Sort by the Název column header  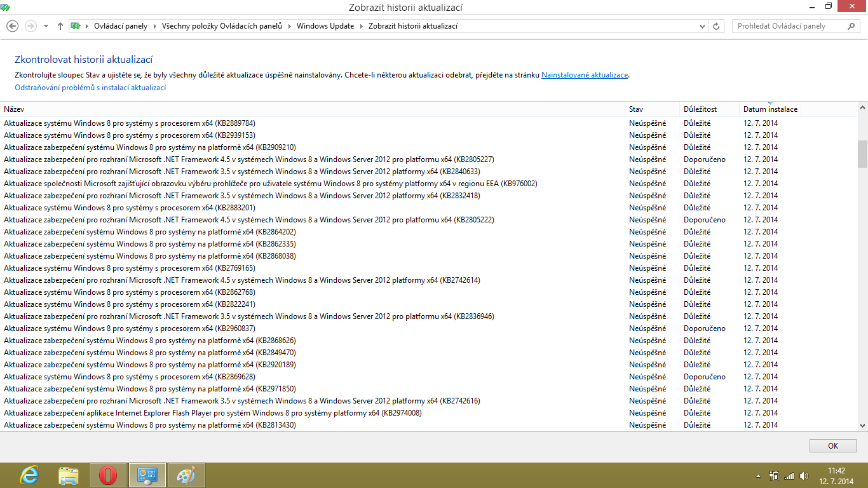point(313,109)
